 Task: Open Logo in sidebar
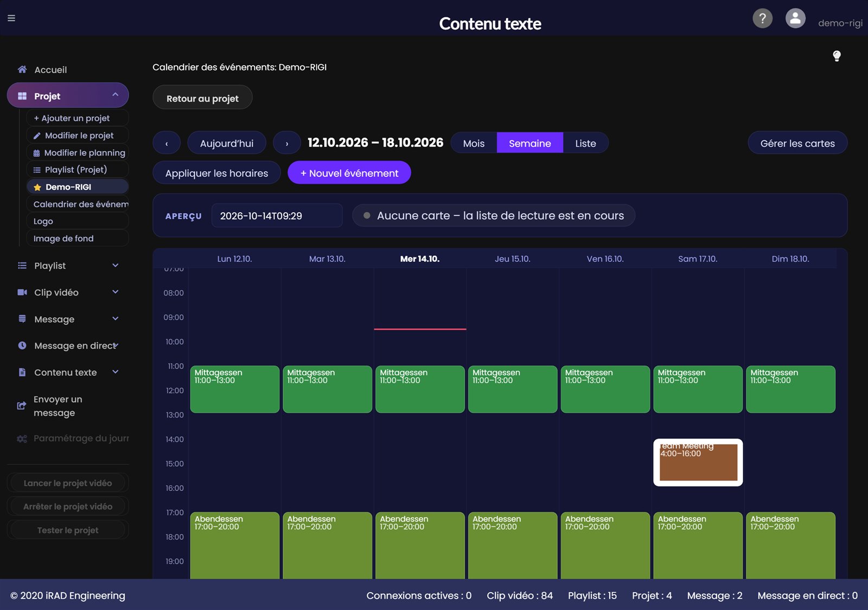[78, 221]
